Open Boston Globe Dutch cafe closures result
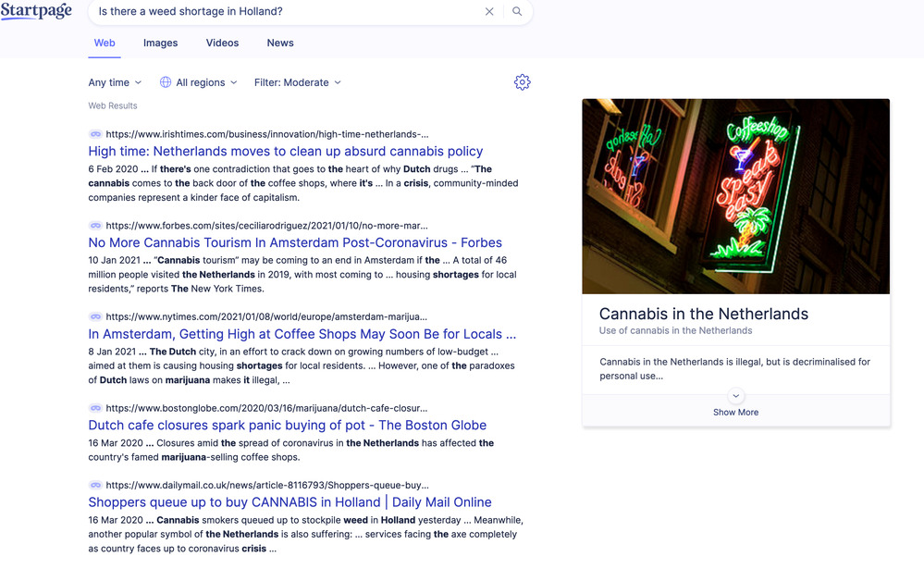The height and width of the screenshot is (569, 924). pyautogui.click(x=287, y=426)
